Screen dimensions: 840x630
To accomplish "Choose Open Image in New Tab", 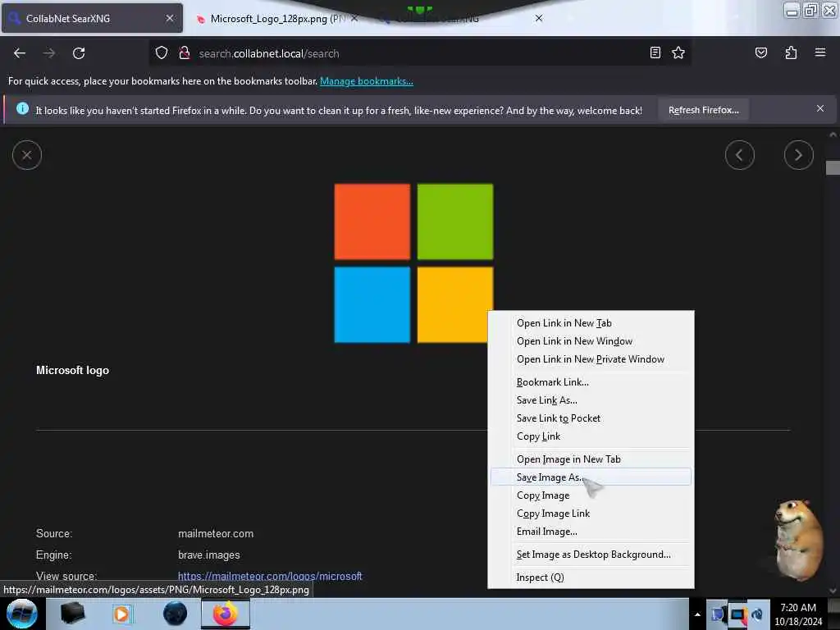I will pos(591,459).
